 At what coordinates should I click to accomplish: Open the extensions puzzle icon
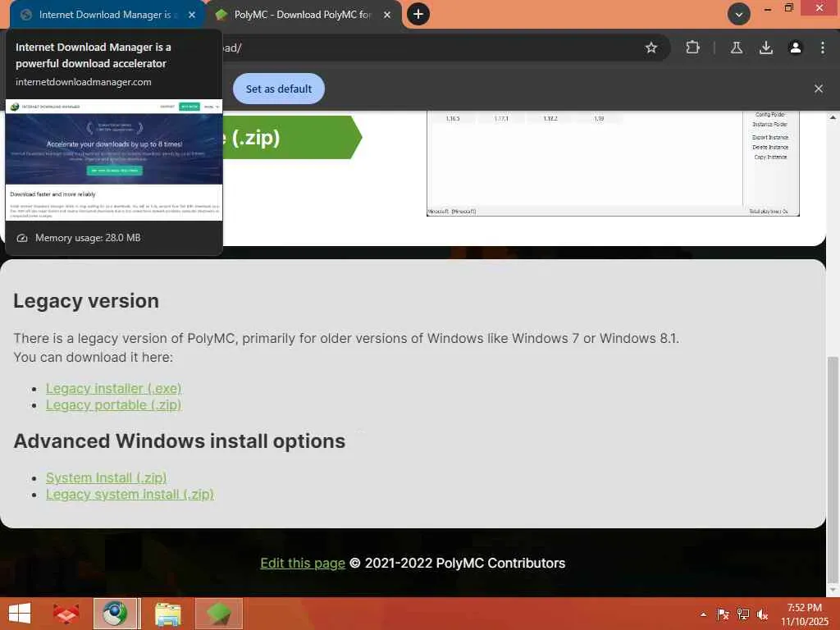(692, 48)
